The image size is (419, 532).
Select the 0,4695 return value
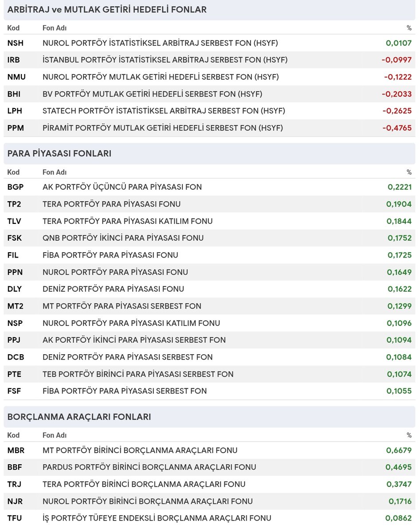(x=399, y=467)
